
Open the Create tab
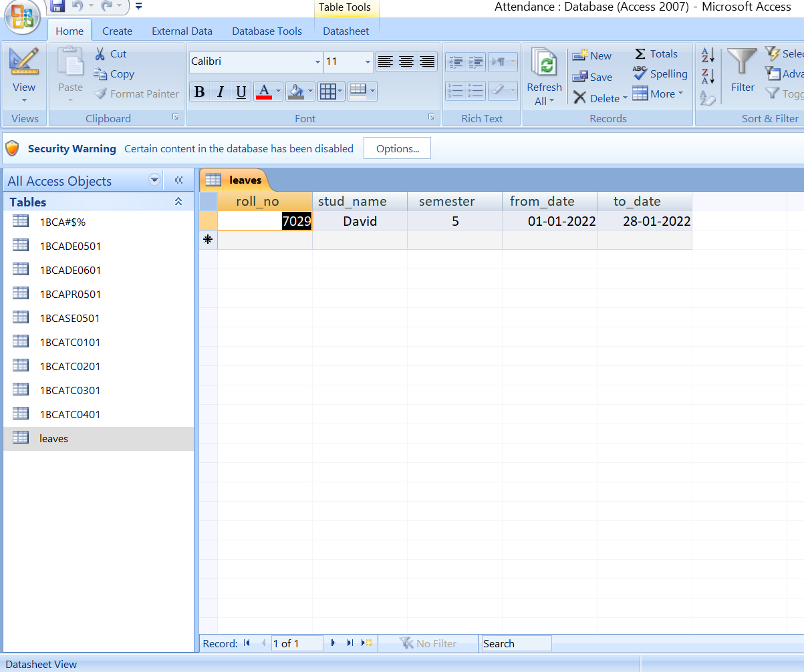[117, 31]
